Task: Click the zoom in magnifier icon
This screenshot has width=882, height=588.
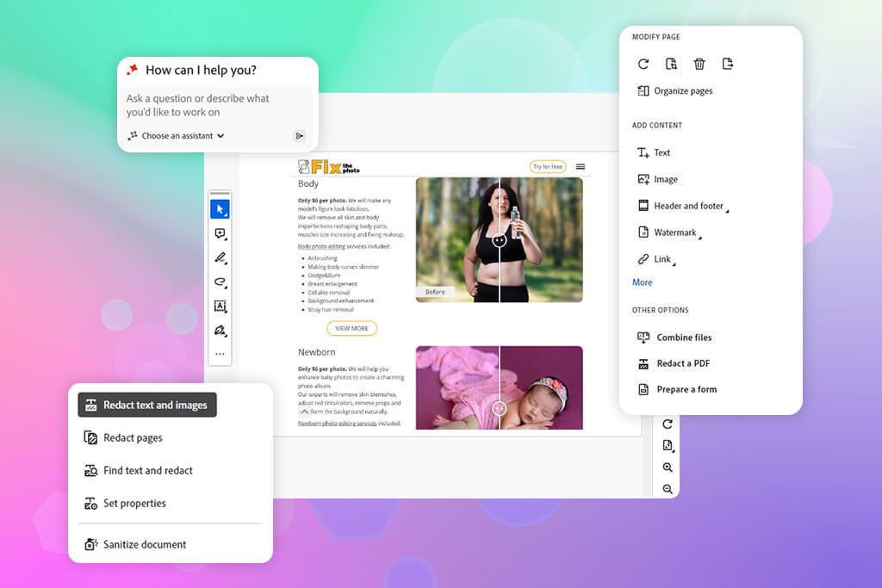Action: 668,467
